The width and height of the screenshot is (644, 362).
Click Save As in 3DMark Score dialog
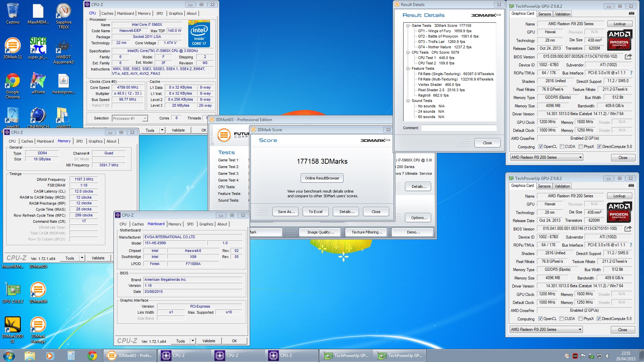[x=286, y=212]
